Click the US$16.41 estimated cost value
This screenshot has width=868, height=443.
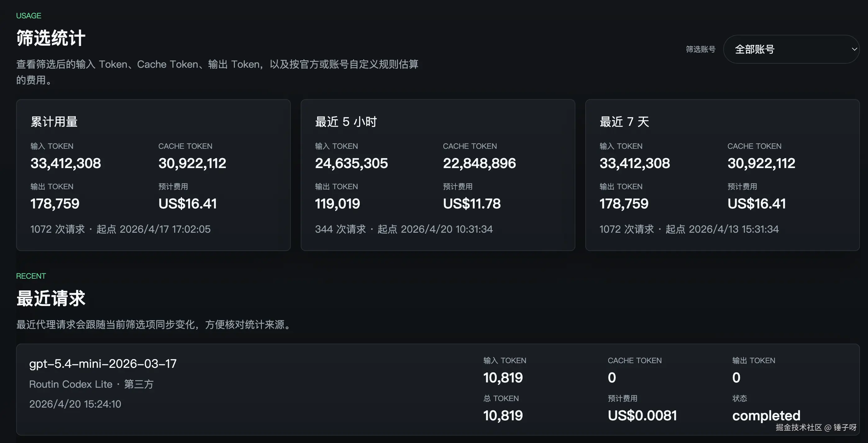point(187,203)
